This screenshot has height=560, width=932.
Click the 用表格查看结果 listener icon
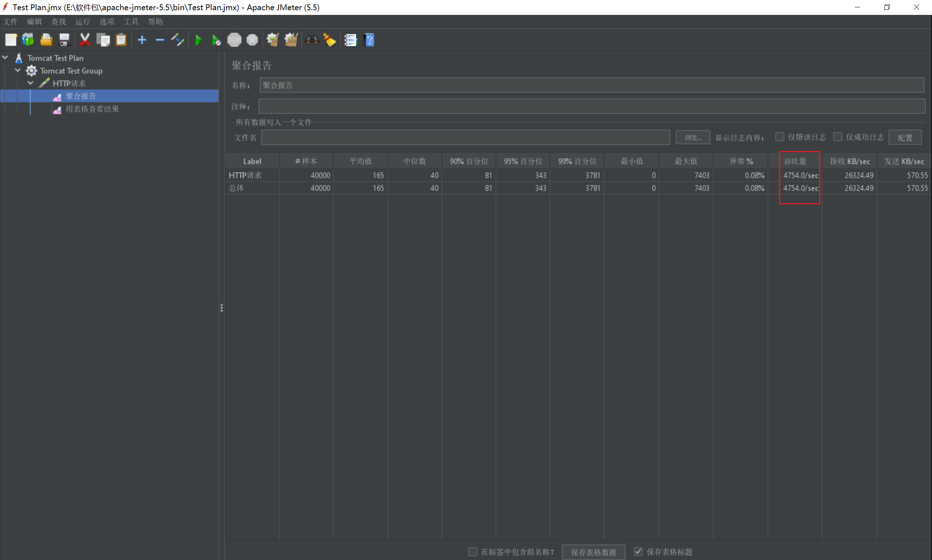click(57, 110)
